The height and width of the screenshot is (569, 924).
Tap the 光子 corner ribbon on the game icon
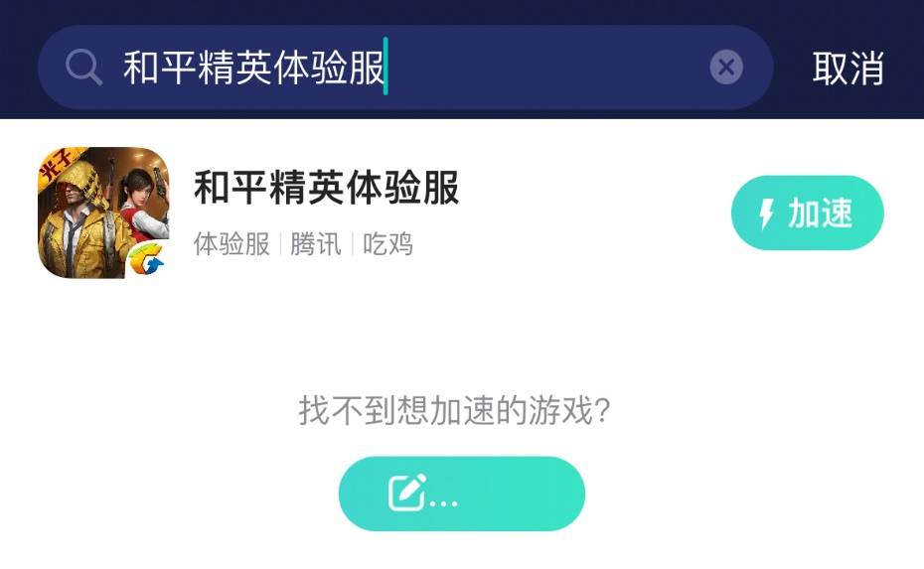click(58, 163)
